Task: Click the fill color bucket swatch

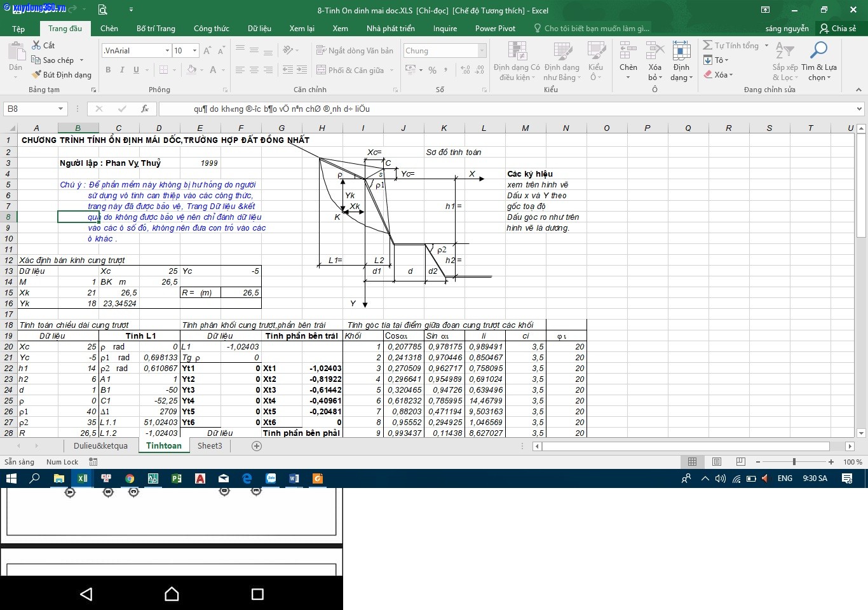Action: pyautogui.click(x=192, y=70)
